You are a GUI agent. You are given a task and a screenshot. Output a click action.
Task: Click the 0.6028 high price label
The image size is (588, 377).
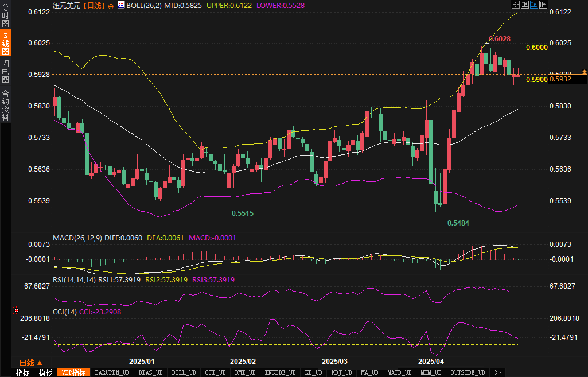(x=500, y=39)
